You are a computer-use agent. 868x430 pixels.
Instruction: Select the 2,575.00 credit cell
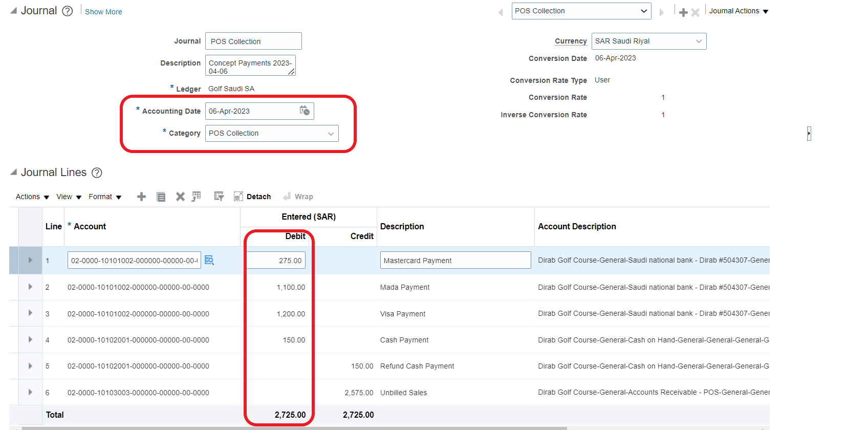359,393
